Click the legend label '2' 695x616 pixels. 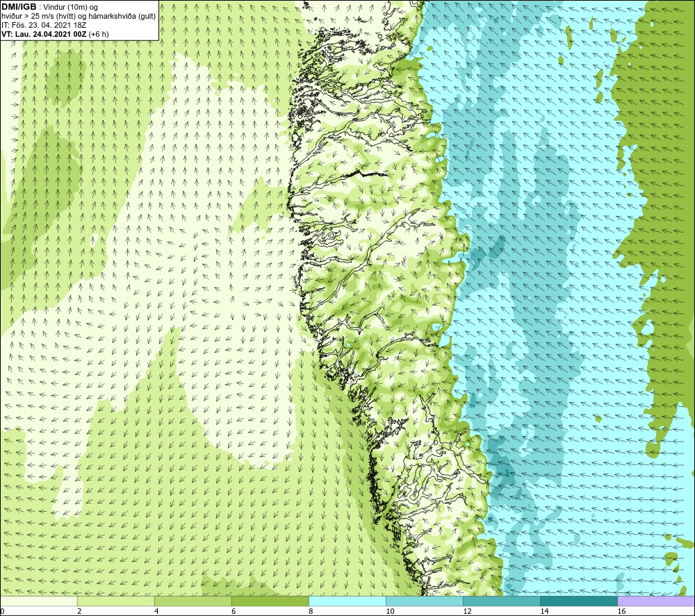coord(79,612)
